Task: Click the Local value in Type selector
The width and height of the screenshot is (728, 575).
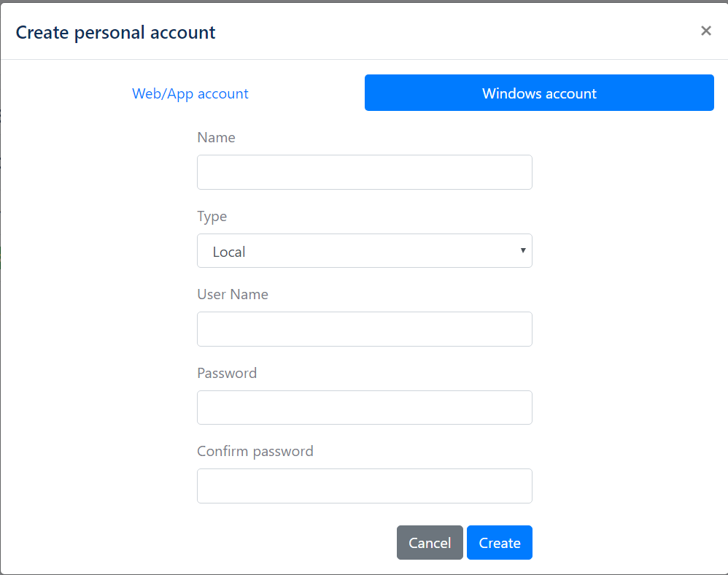Action: point(229,252)
